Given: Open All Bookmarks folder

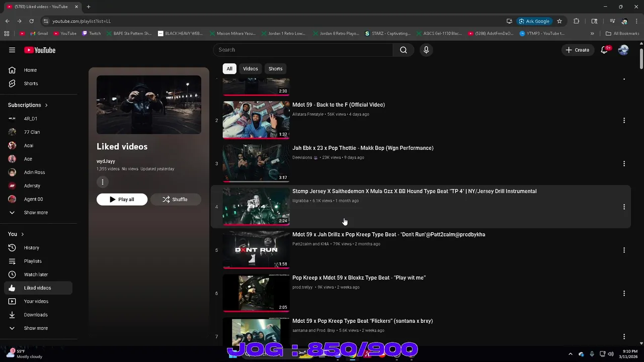Looking at the screenshot, I should [623, 34].
